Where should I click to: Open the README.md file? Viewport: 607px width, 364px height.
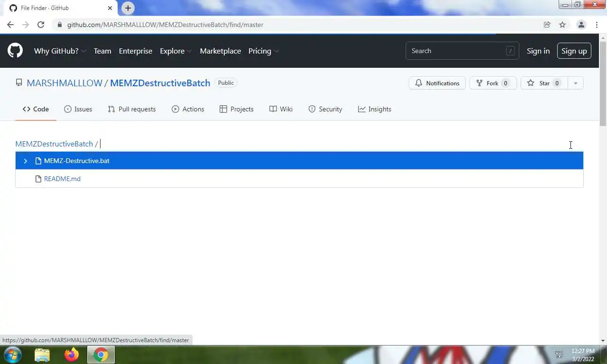62,179
